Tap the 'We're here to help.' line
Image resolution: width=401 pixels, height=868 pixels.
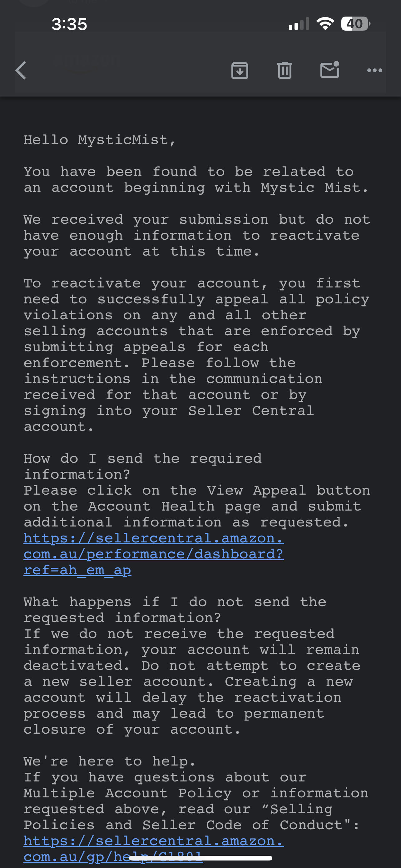tap(109, 761)
